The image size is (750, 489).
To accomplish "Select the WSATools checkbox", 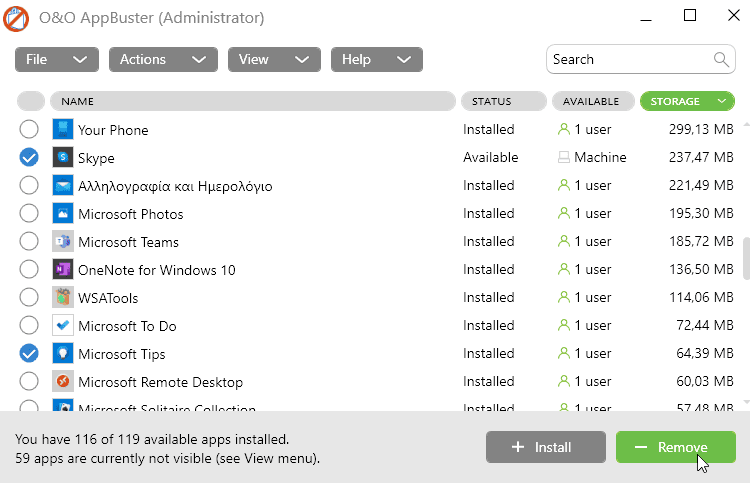I will (29, 297).
